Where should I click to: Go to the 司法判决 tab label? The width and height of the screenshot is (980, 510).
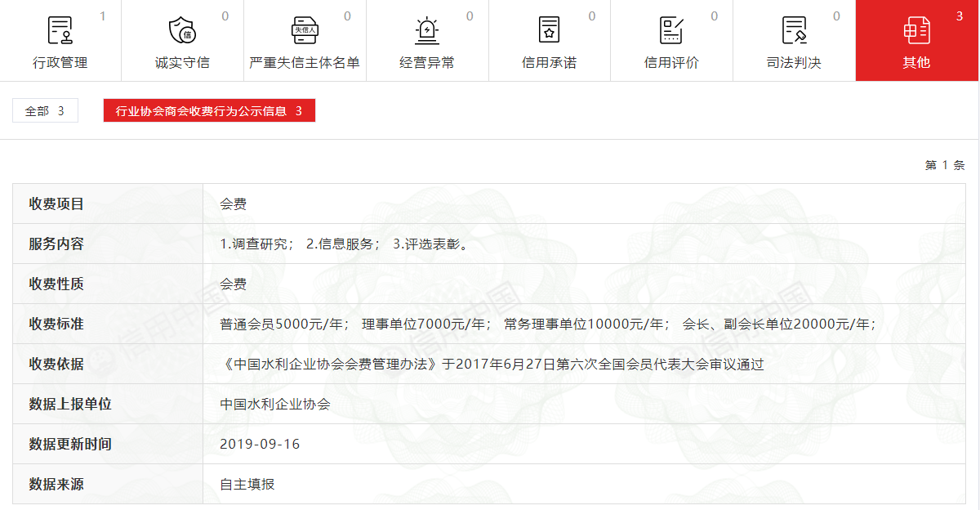(x=794, y=63)
